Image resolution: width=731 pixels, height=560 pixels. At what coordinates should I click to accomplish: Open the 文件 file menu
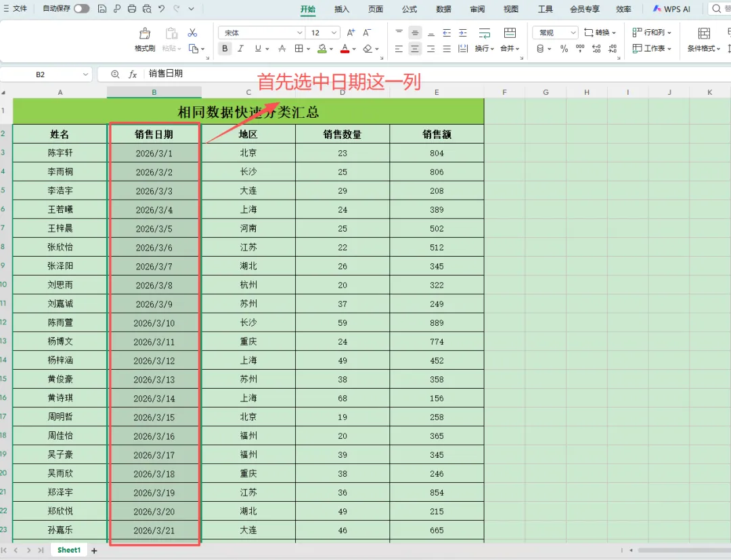point(15,8)
